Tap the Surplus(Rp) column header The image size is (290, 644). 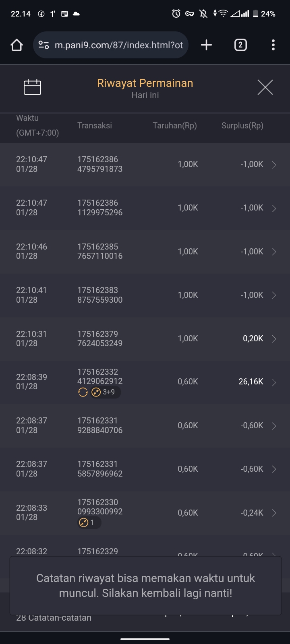tap(242, 126)
